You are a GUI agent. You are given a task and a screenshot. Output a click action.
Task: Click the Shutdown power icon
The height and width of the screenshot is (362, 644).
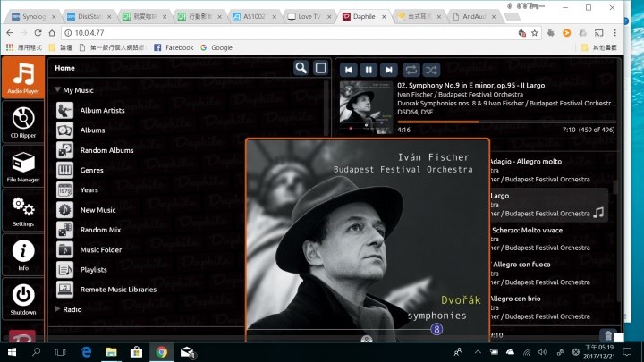23,295
